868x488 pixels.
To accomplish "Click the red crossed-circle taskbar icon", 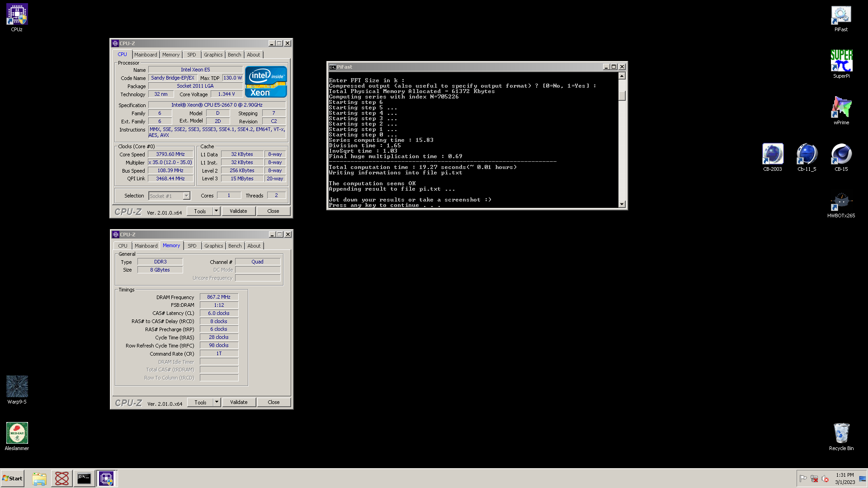I will tap(62, 479).
